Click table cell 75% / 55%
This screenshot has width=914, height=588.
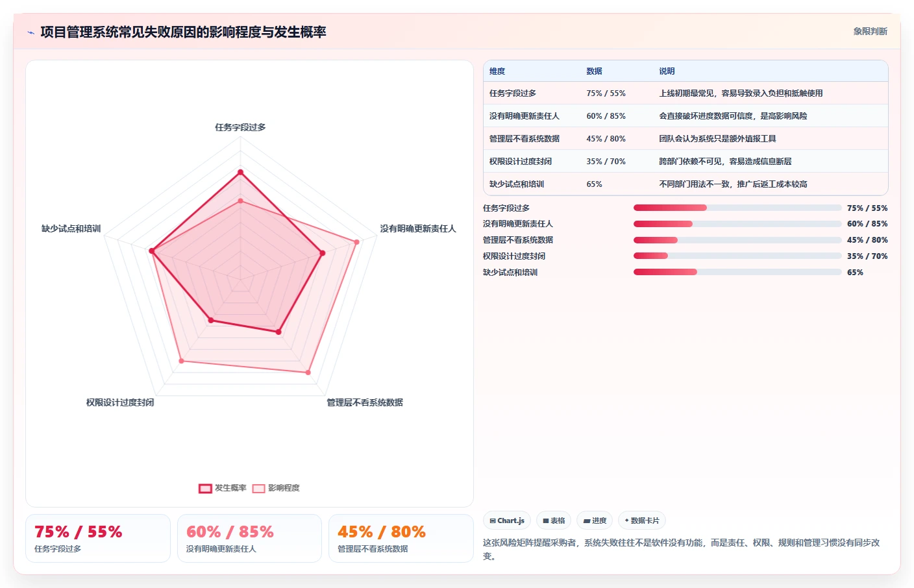click(606, 93)
